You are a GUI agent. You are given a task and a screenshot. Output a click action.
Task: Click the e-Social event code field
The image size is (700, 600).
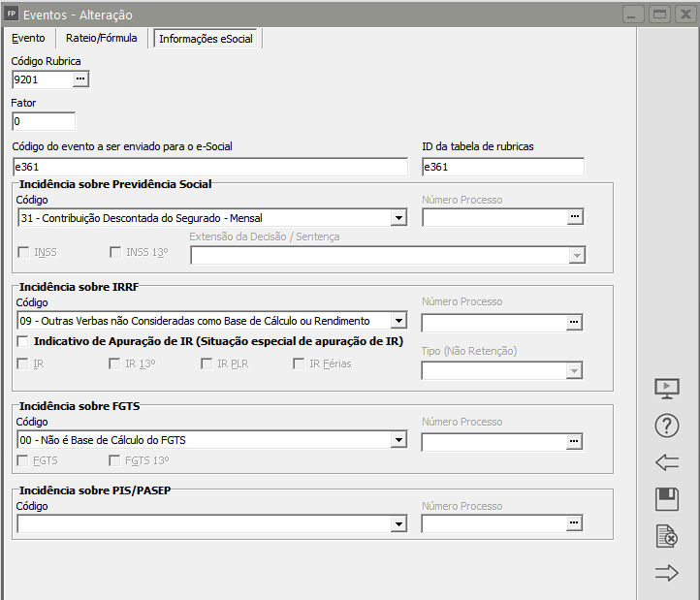[209, 168]
